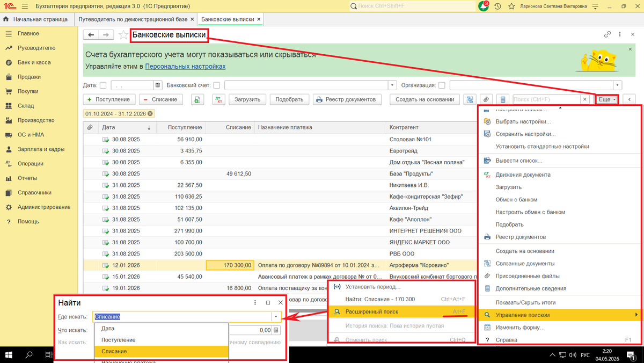Open Администрирование section
Screen dimensions: 644x363
coord(44,207)
